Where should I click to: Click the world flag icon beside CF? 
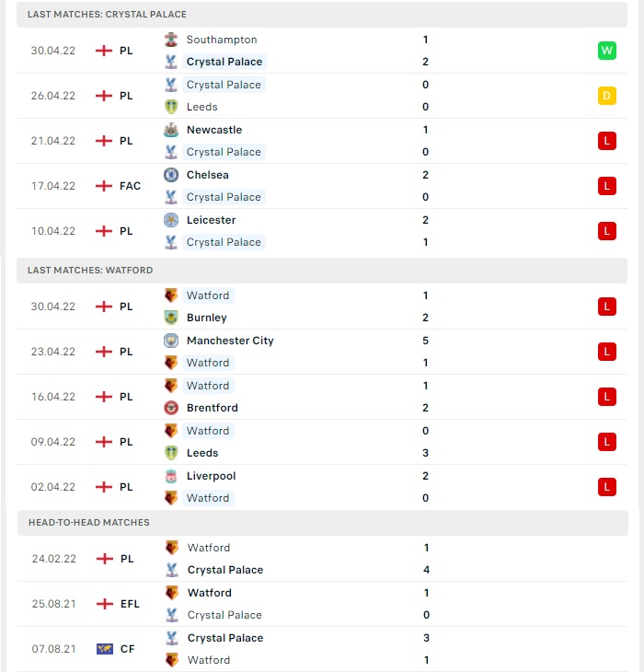pos(105,649)
